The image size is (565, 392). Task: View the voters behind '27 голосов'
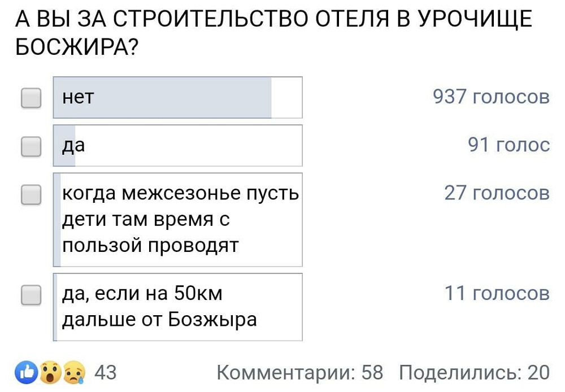tap(497, 194)
